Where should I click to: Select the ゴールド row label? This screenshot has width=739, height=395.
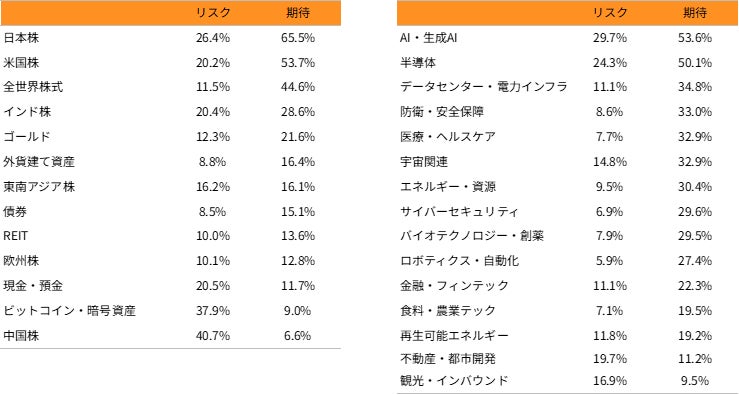[x=26, y=137]
